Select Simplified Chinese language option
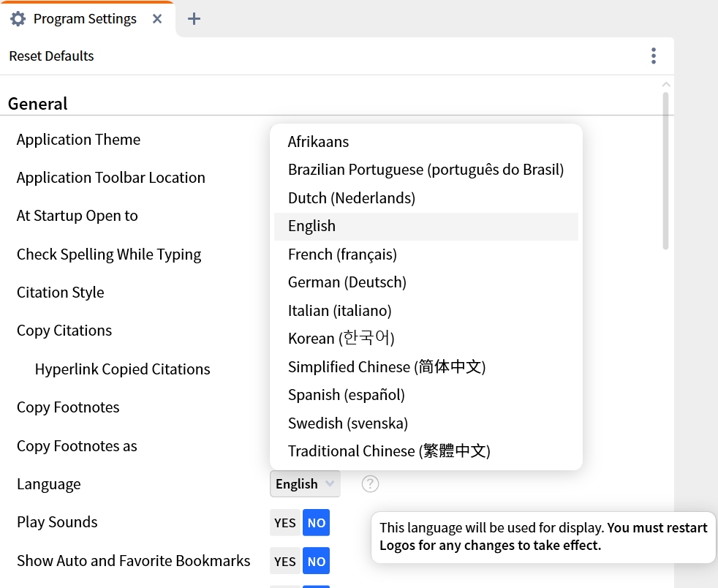The height and width of the screenshot is (588, 718). point(426,367)
